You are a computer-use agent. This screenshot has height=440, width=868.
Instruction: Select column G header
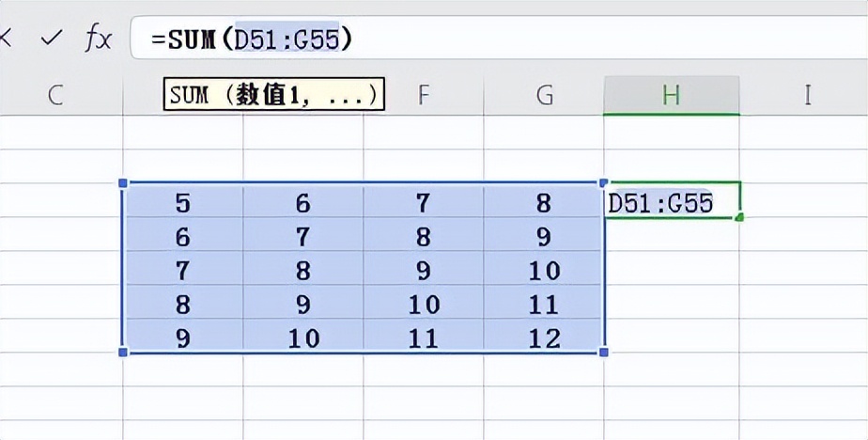tap(544, 96)
